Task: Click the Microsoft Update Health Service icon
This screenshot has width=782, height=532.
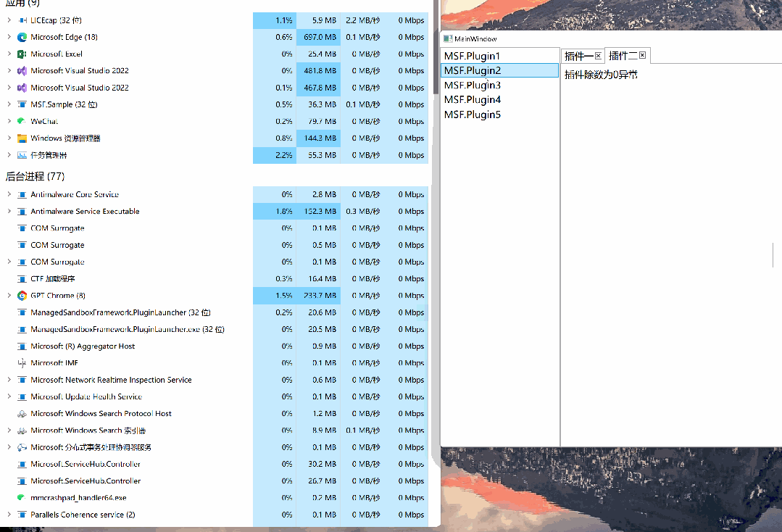Action: click(22, 397)
